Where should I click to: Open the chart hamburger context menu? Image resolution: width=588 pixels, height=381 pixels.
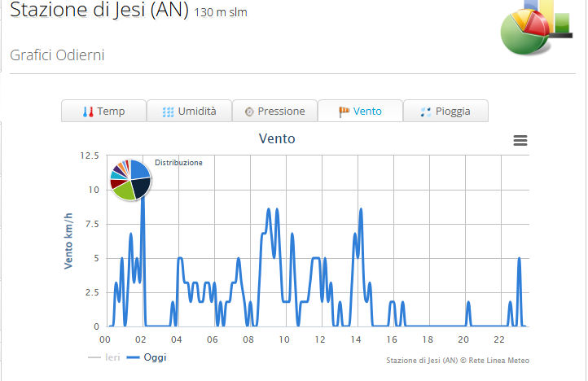click(520, 140)
